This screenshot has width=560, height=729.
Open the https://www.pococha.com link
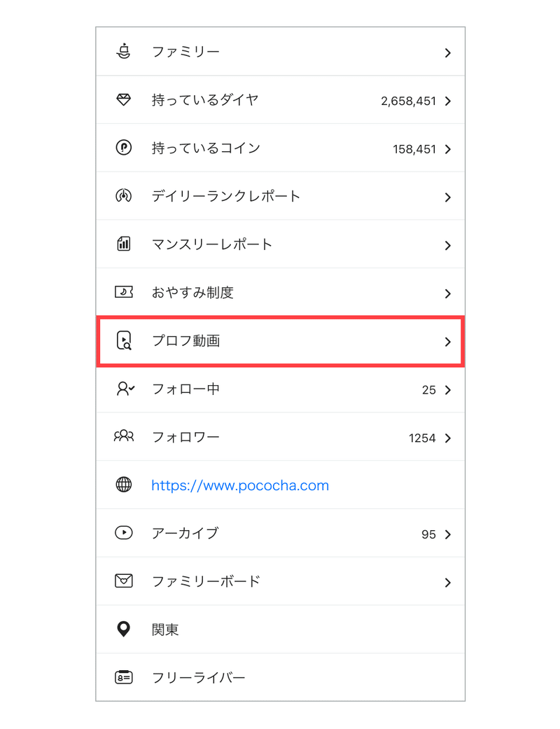tap(240, 485)
